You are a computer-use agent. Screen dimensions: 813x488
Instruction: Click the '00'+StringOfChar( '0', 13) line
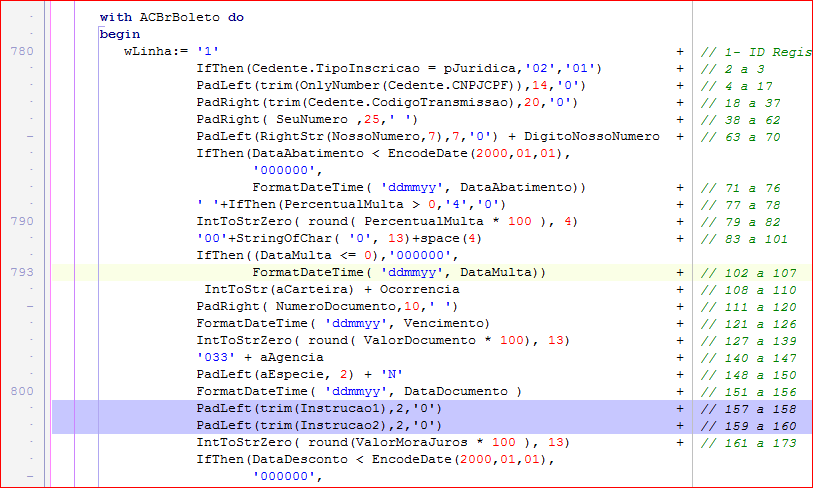339,239
